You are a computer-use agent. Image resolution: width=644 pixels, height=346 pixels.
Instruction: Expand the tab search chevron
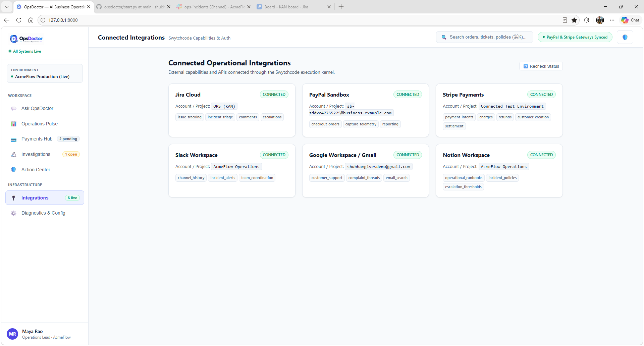click(6, 7)
